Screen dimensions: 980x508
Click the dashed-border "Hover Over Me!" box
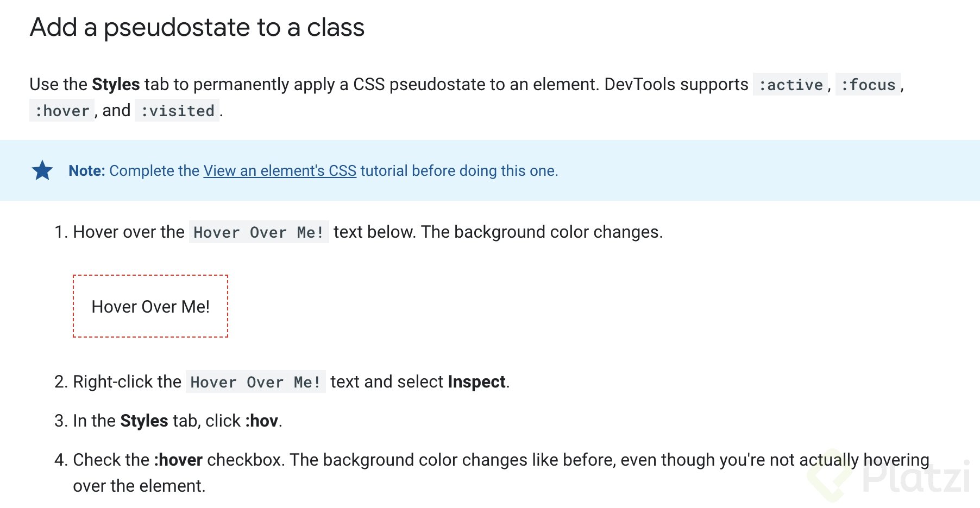[150, 307]
